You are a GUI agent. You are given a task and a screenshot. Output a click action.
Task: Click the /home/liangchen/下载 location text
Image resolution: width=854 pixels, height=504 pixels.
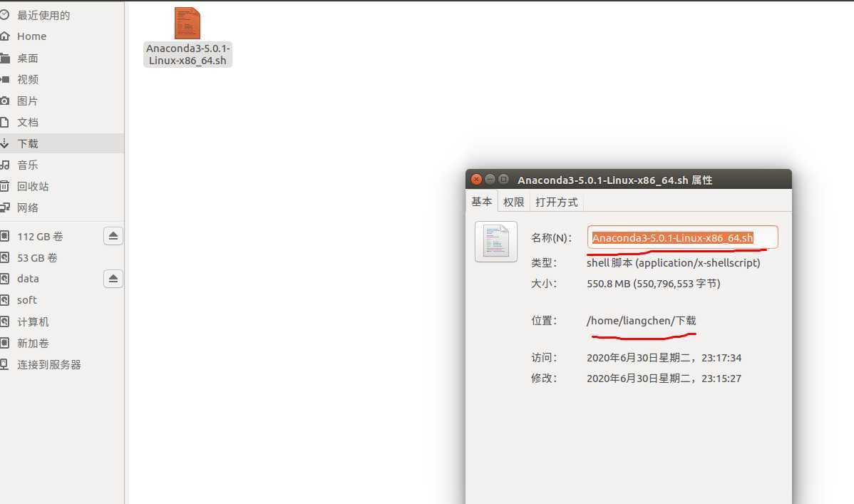pyautogui.click(x=641, y=320)
